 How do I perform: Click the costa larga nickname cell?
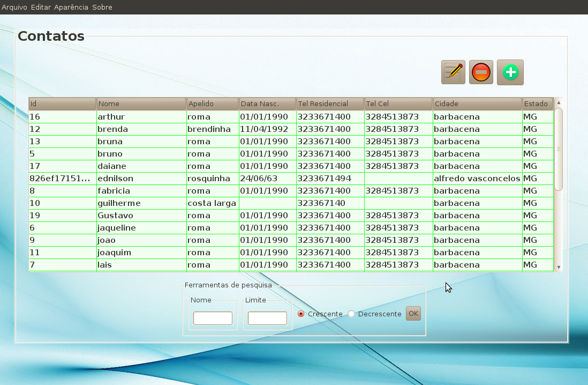coord(213,203)
